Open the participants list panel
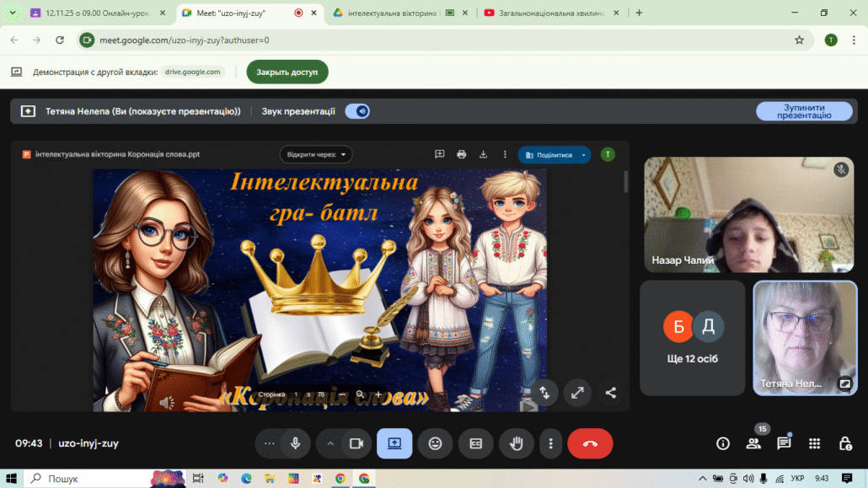 click(x=753, y=443)
